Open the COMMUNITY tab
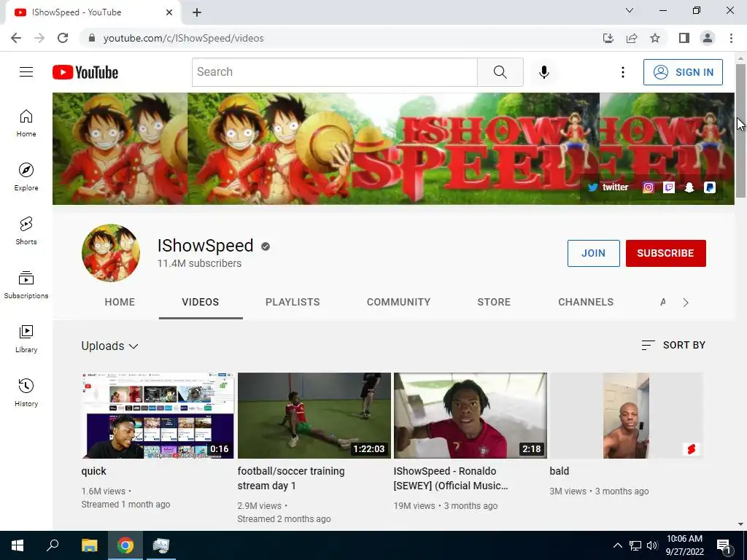This screenshot has width=747, height=560. coord(399,302)
